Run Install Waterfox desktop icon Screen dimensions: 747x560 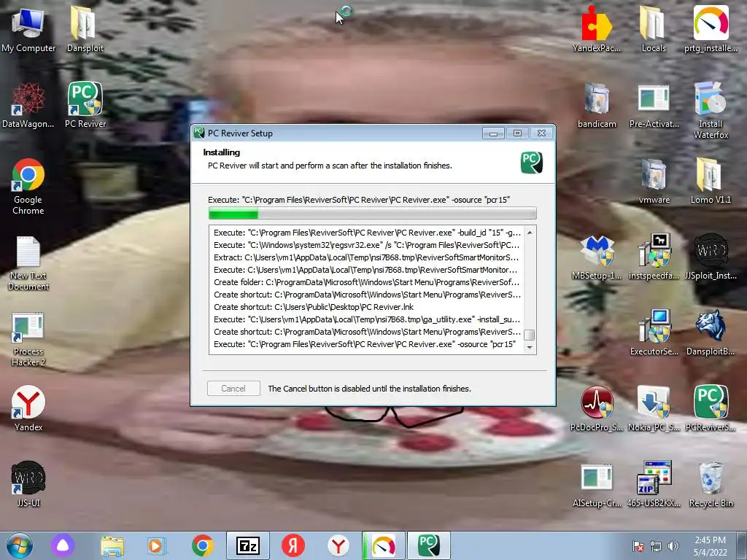point(711,109)
